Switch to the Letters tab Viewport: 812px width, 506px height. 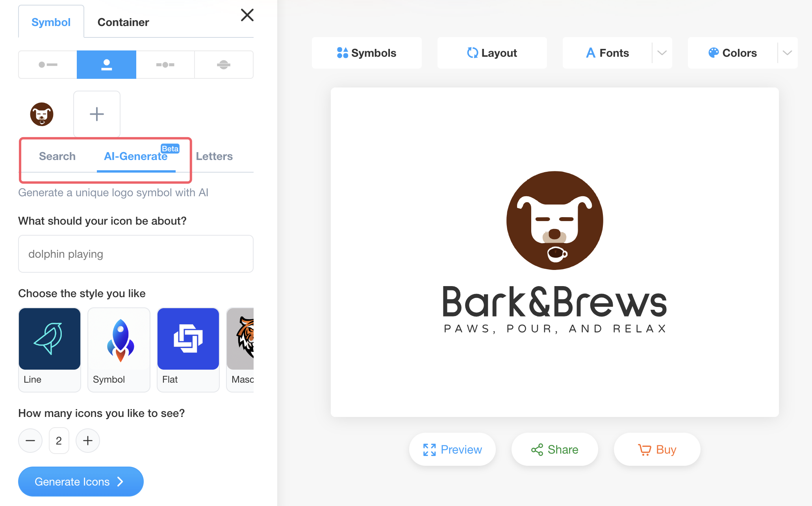[214, 156]
